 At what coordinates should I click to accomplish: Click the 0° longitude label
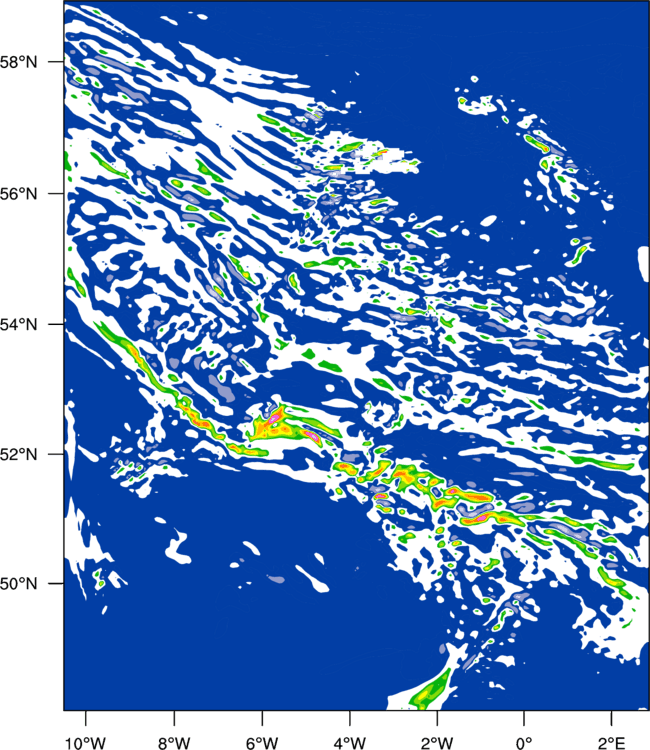coord(524,743)
